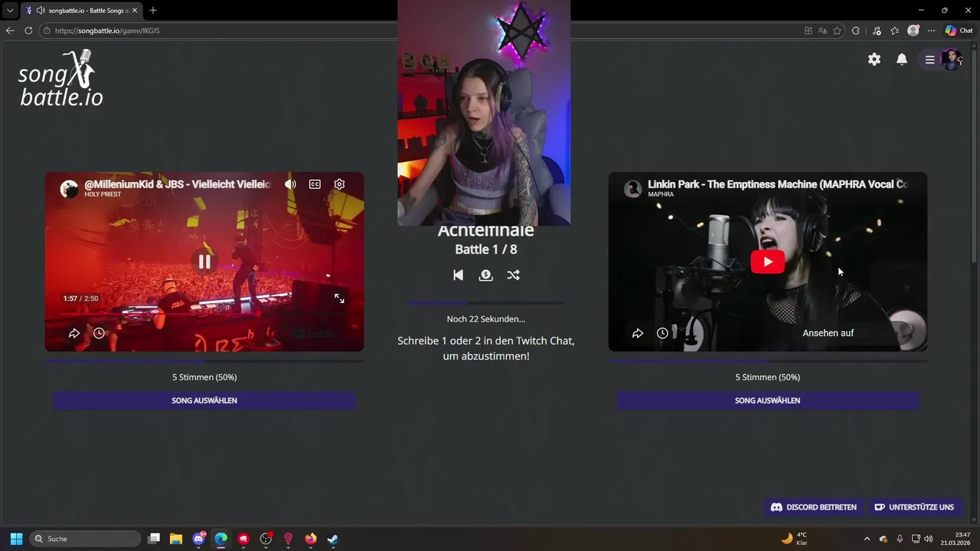
Task: View site information icon in address bar
Action: [47, 31]
